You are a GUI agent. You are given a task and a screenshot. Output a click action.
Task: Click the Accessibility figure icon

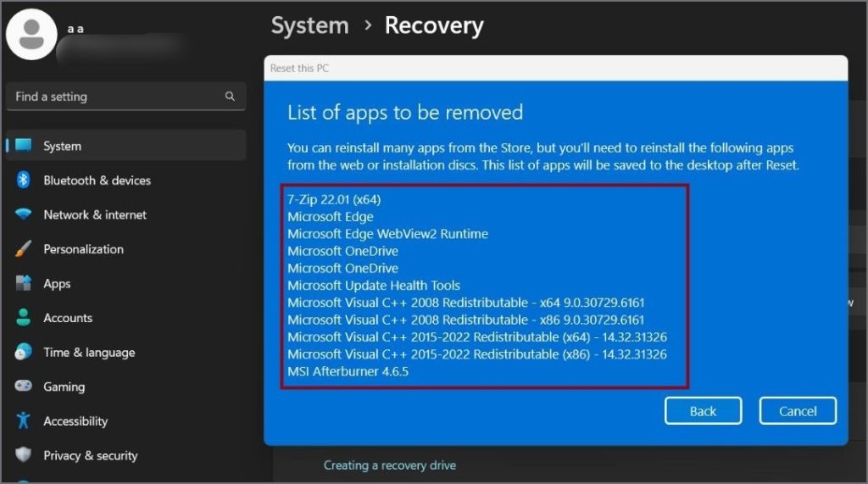point(24,421)
